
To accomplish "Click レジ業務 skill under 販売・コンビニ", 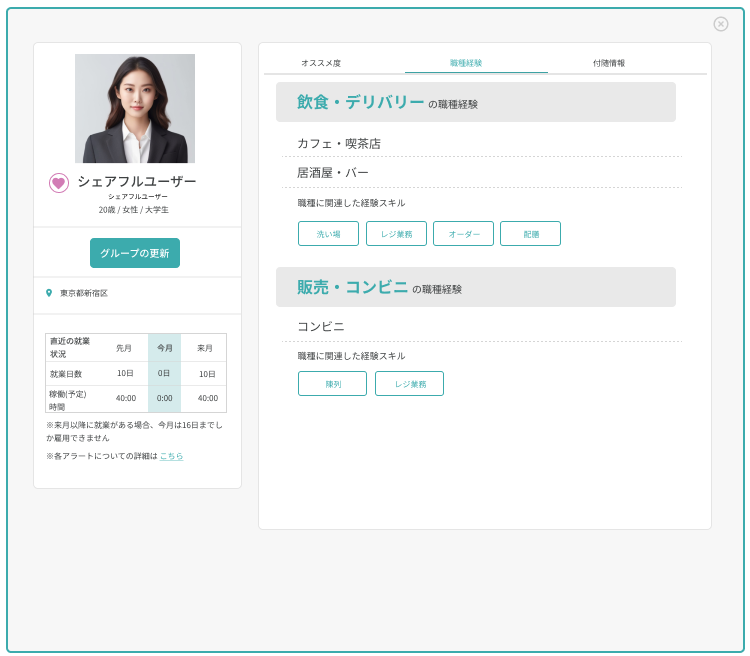I will click(409, 384).
